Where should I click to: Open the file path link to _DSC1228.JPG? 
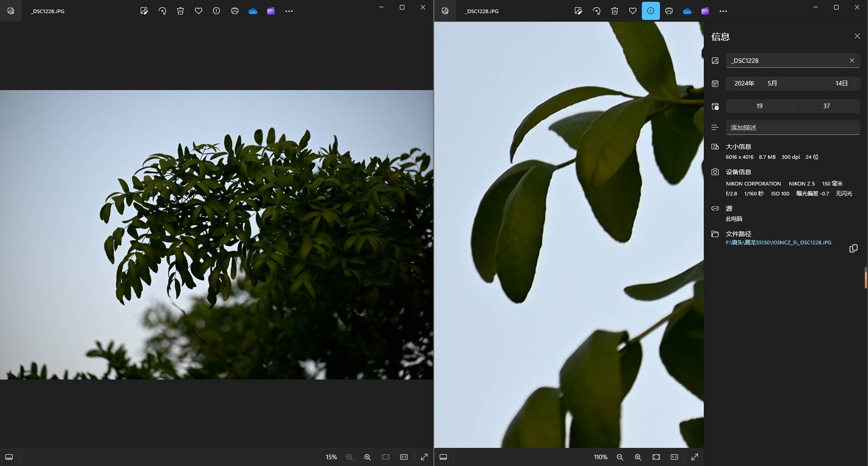[x=778, y=243]
